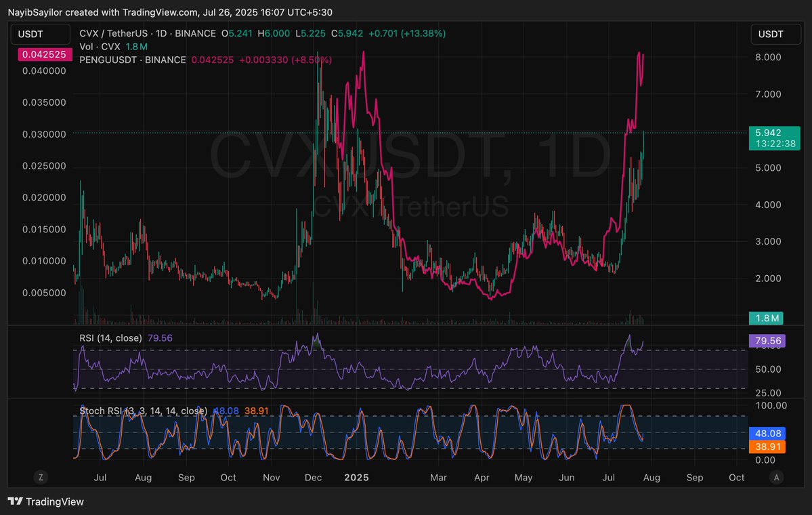Click the +0.701 (+13.38%) change value
The width and height of the screenshot is (812, 515).
pyautogui.click(x=407, y=33)
